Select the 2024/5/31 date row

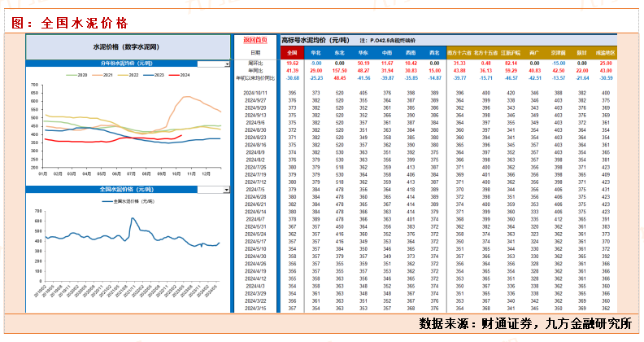tap(255, 226)
